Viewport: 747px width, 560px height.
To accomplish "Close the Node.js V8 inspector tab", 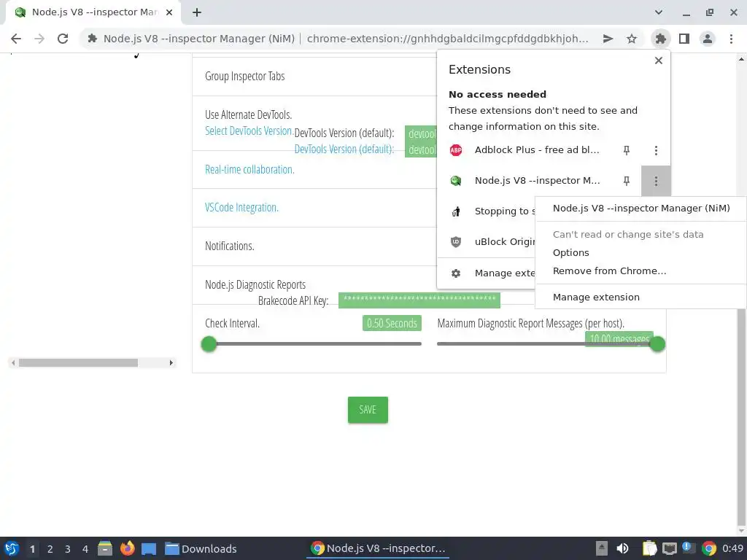I will [169, 13].
